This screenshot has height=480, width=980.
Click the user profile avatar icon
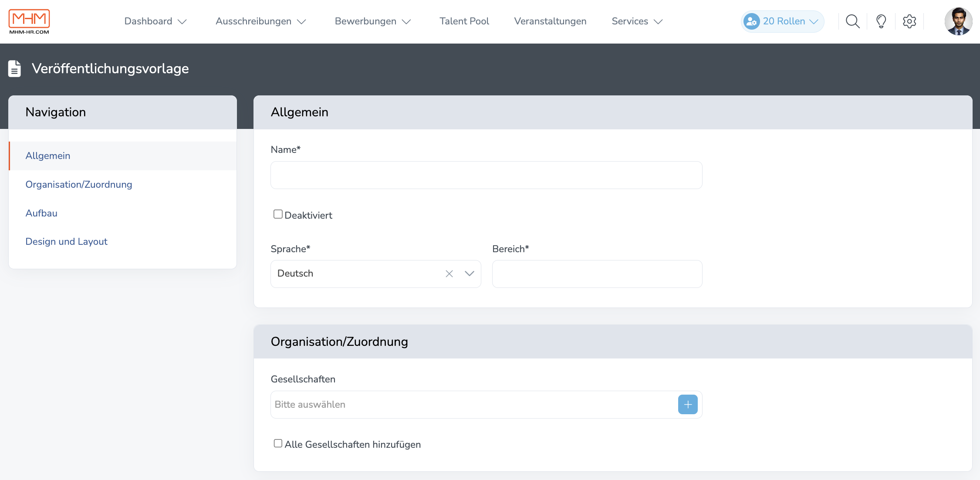point(959,22)
